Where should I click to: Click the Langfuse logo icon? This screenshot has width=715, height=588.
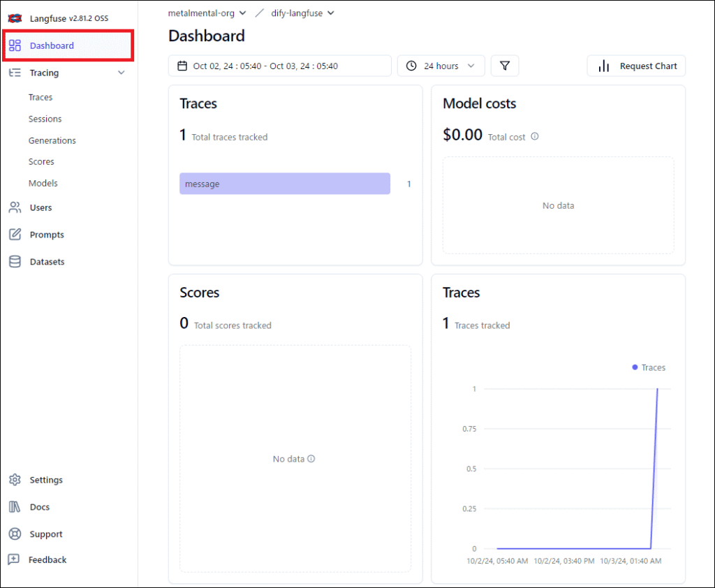point(15,18)
